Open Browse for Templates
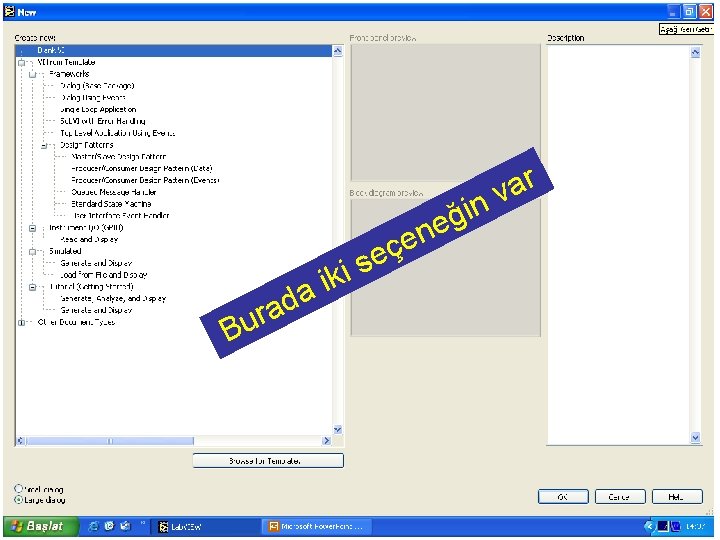 pyautogui.click(x=268, y=461)
